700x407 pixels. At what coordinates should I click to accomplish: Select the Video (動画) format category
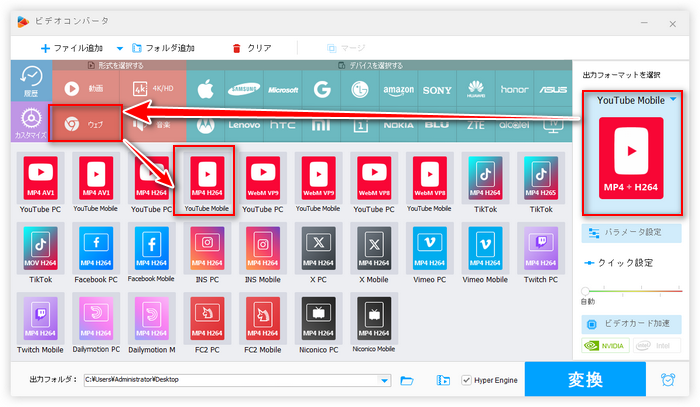pos(86,88)
